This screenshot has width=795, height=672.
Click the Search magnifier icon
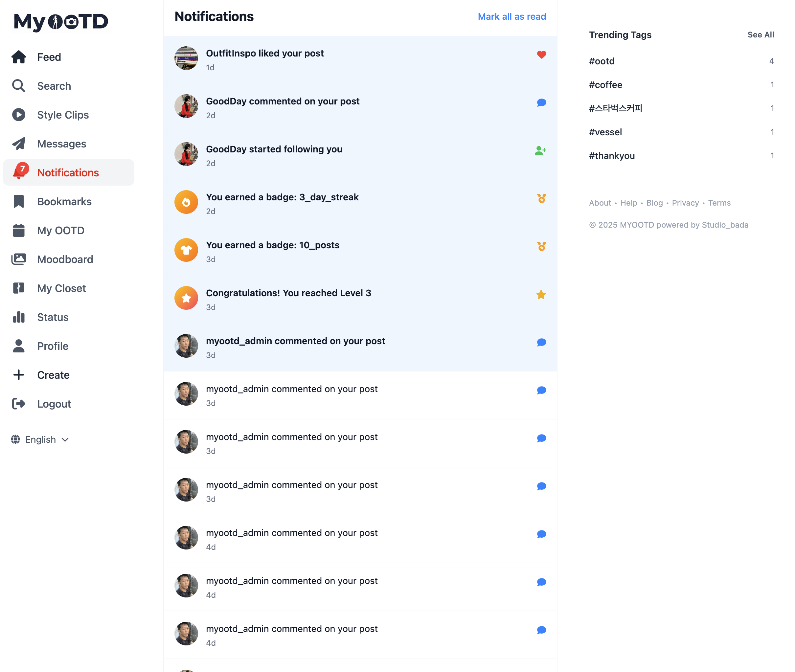(19, 86)
